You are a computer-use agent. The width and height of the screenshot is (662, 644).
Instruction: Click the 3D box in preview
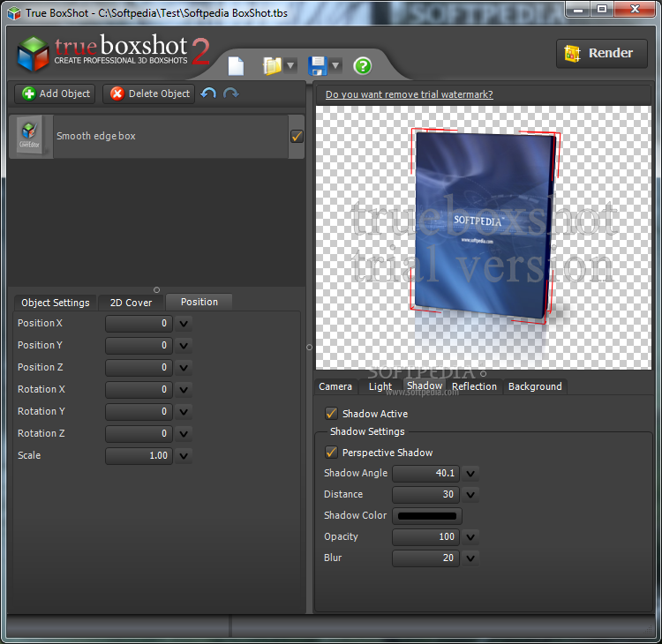(484, 226)
